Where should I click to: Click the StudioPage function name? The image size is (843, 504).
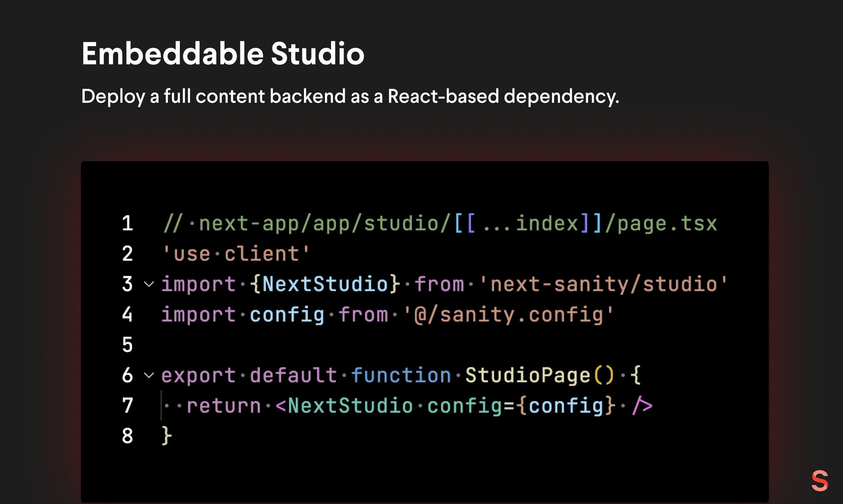click(528, 375)
